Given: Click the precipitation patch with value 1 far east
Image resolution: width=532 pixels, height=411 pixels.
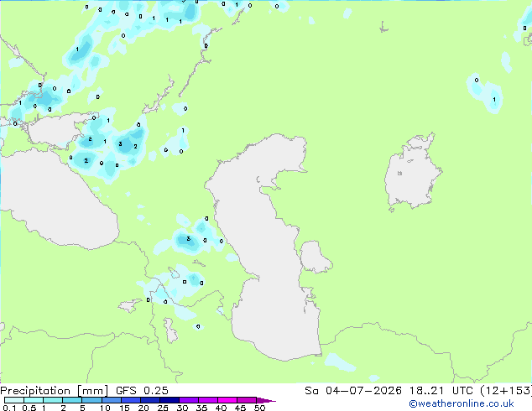Looking at the screenshot, I should [494, 99].
